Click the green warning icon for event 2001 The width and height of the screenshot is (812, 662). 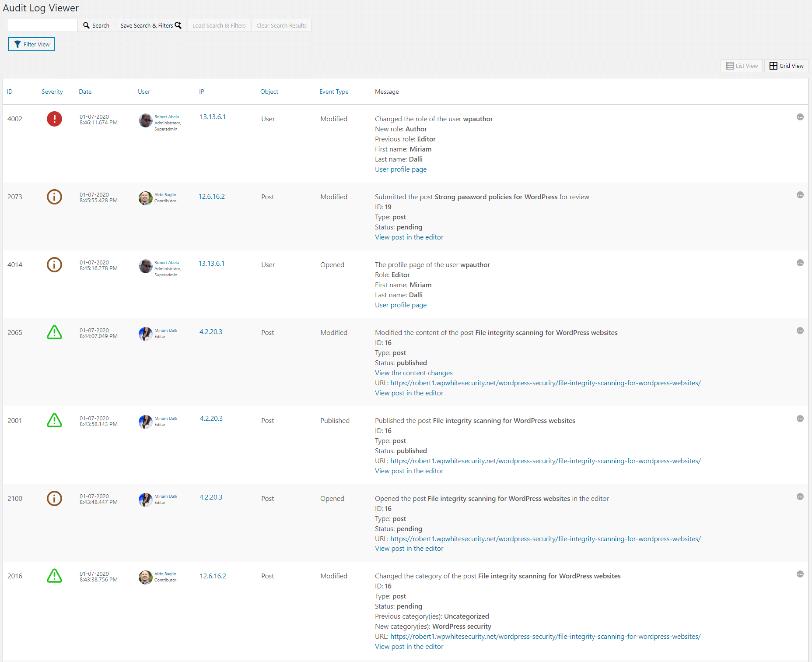(x=54, y=420)
